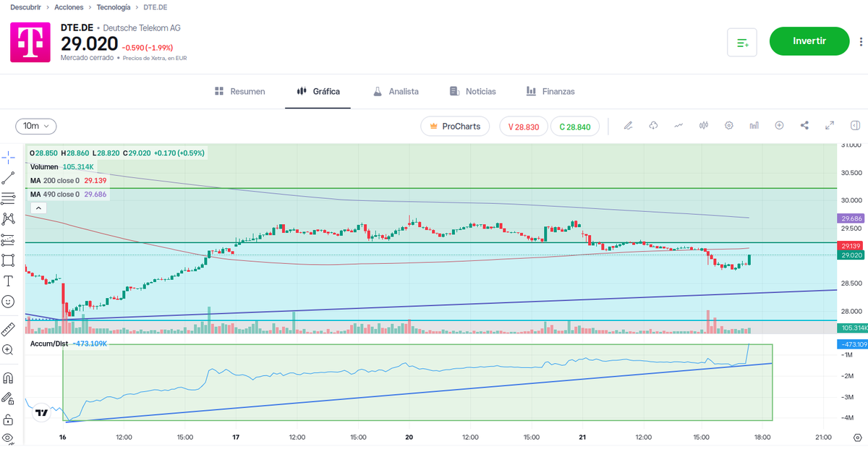Open the 10m interval dropdown

(x=36, y=126)
